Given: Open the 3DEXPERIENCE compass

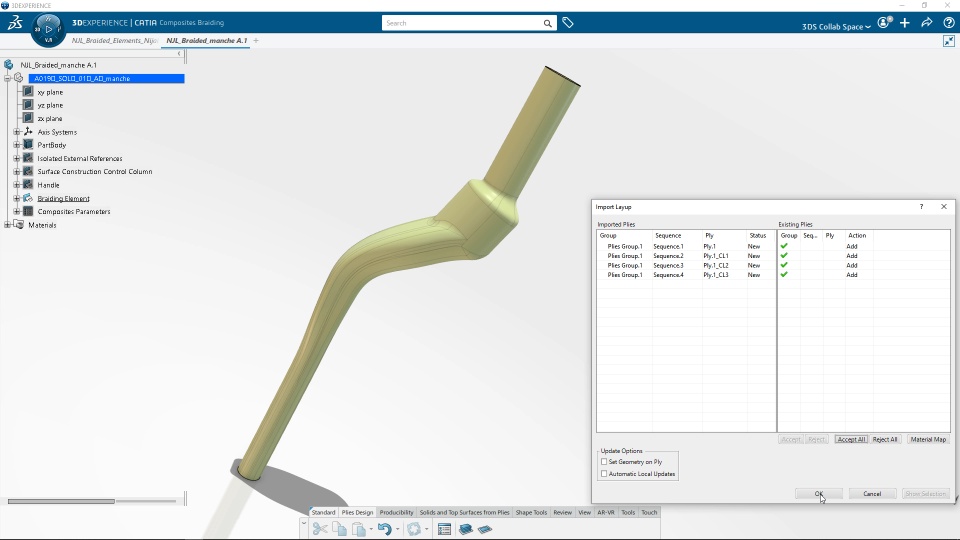Looking at the screenshot, I should point(48,29).
